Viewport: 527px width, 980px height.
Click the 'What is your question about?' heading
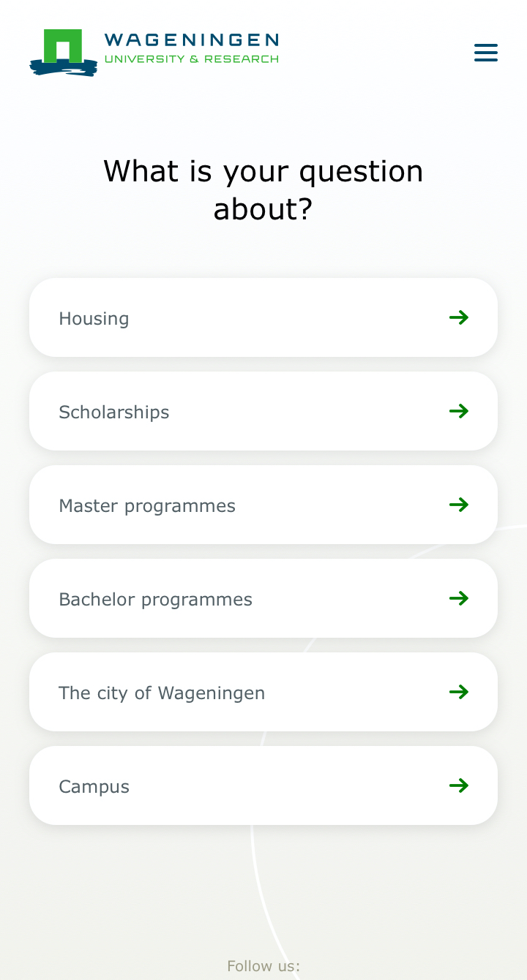click(x=263, y=190)
